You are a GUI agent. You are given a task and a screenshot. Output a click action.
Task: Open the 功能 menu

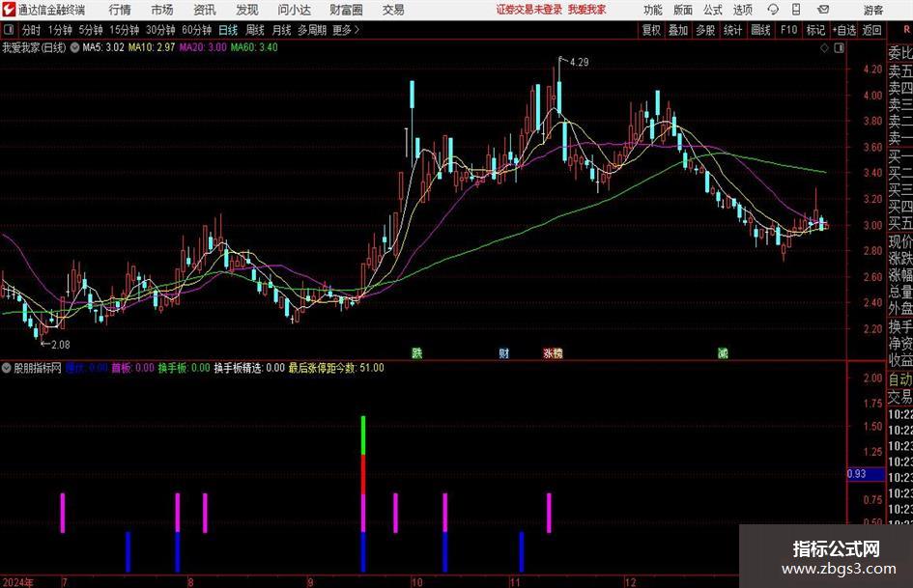[653, 10]
